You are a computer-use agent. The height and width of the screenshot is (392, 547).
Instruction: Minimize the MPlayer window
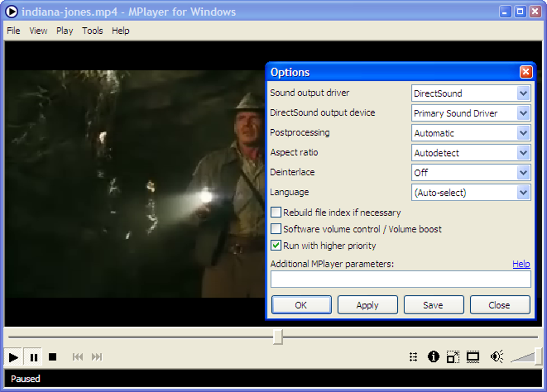505,12
